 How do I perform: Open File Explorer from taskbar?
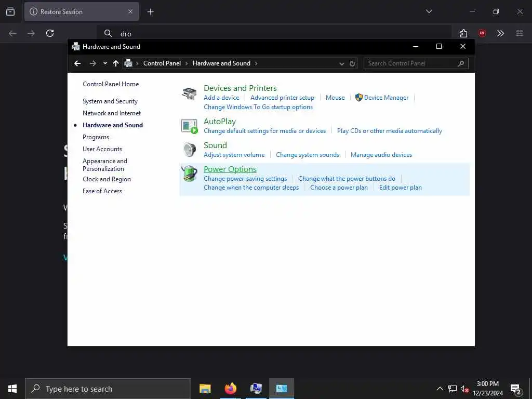[205, 389]
